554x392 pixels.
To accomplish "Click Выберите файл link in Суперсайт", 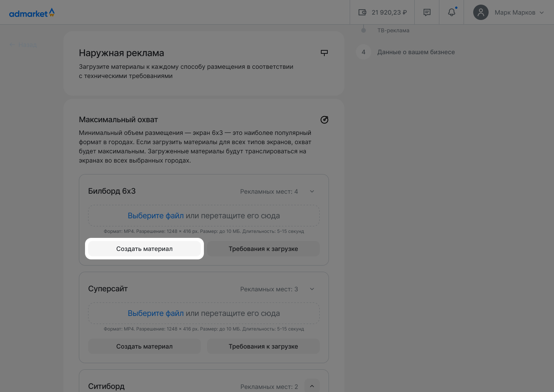I will [x=156, y=313].
